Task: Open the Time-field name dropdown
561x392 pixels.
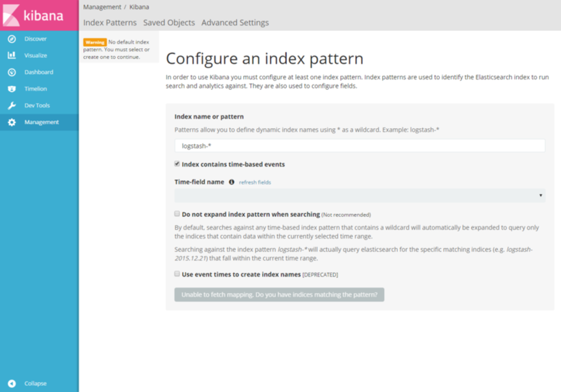Action: click(x=360, y=196)
